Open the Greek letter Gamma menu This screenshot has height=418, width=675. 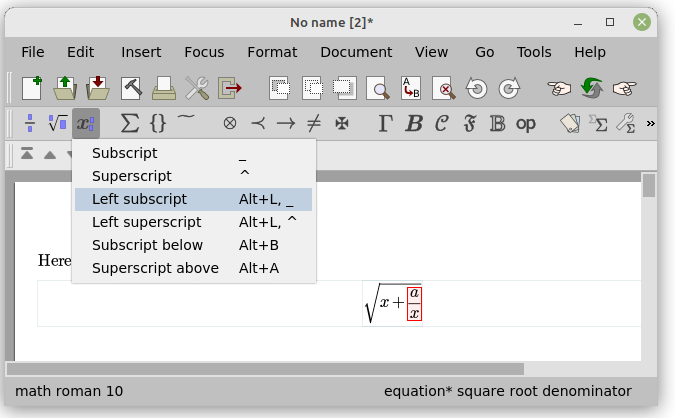click(x=385, y=124)
